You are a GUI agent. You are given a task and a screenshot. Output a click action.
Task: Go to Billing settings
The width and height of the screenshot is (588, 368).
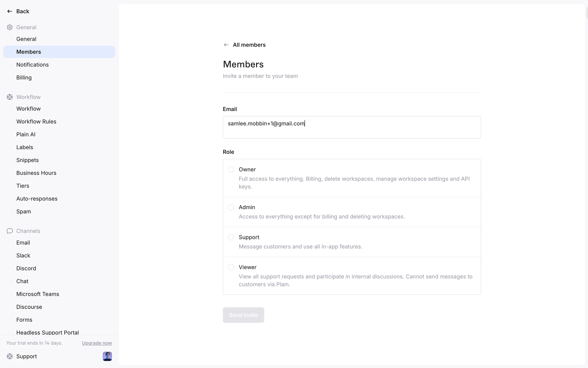click(24, 78)
